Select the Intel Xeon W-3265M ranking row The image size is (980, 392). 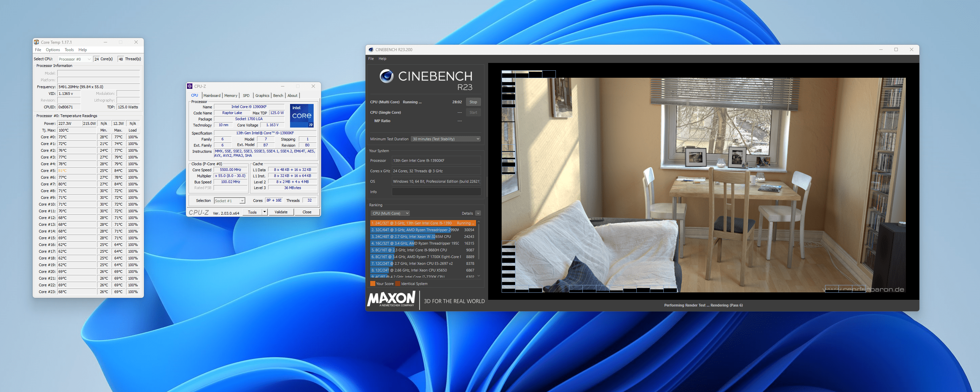tap(423, 237)
